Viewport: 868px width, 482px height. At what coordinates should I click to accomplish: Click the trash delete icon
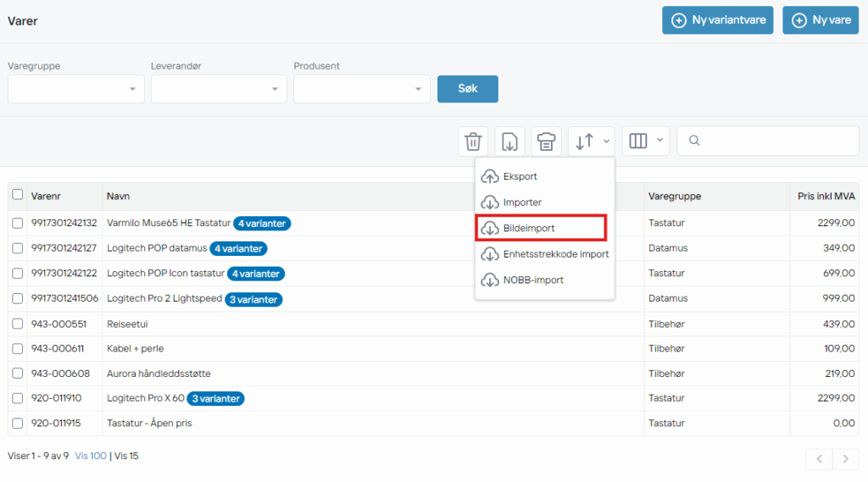click(473, 141)
